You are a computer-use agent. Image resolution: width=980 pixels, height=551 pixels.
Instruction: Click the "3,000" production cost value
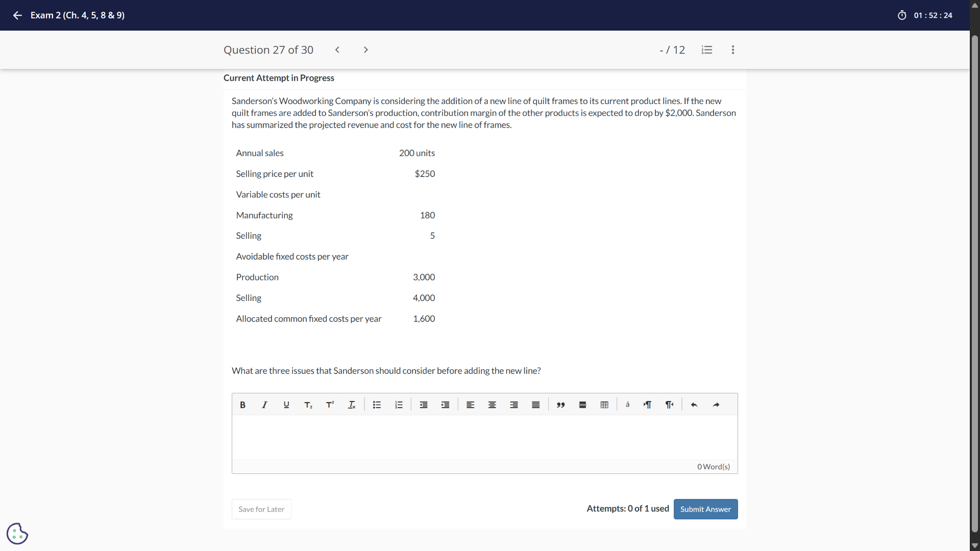(x=424, y=278)
